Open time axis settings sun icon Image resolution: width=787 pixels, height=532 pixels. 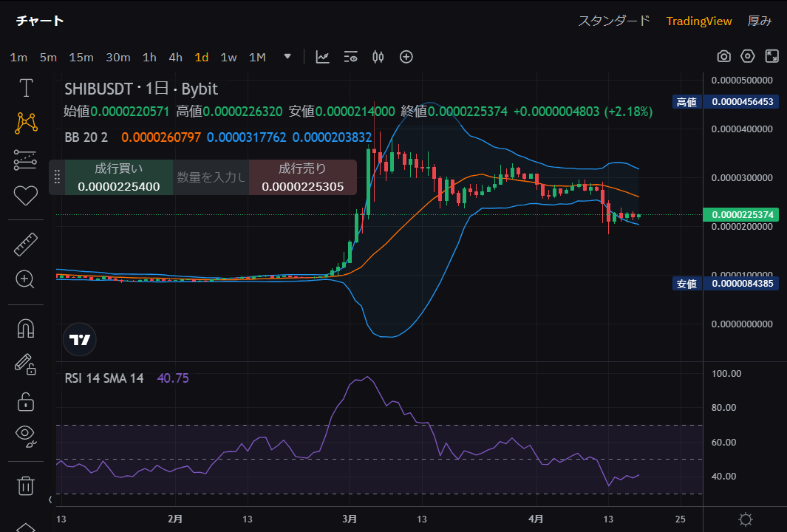[746, 519]
